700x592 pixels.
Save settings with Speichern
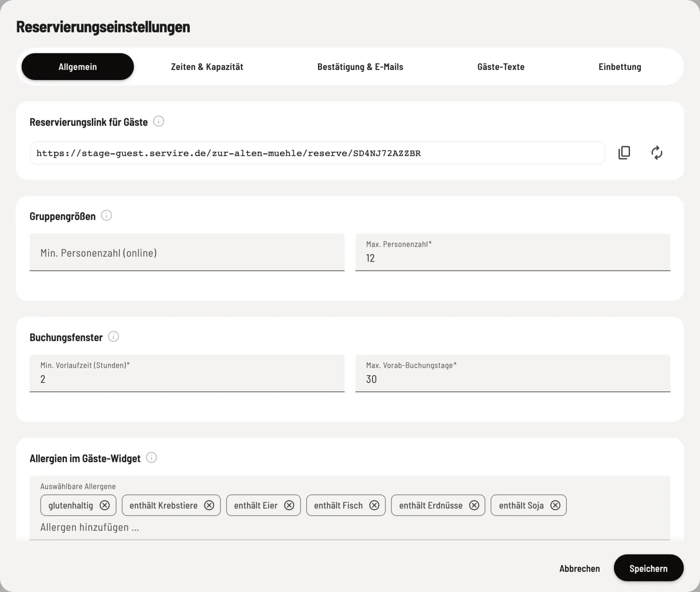click(x=648, y=568)
